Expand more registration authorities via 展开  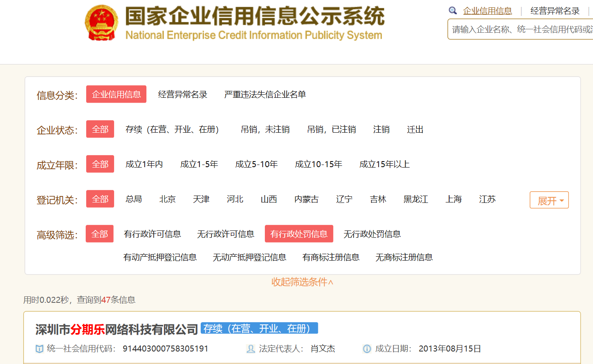click(549, 199)
